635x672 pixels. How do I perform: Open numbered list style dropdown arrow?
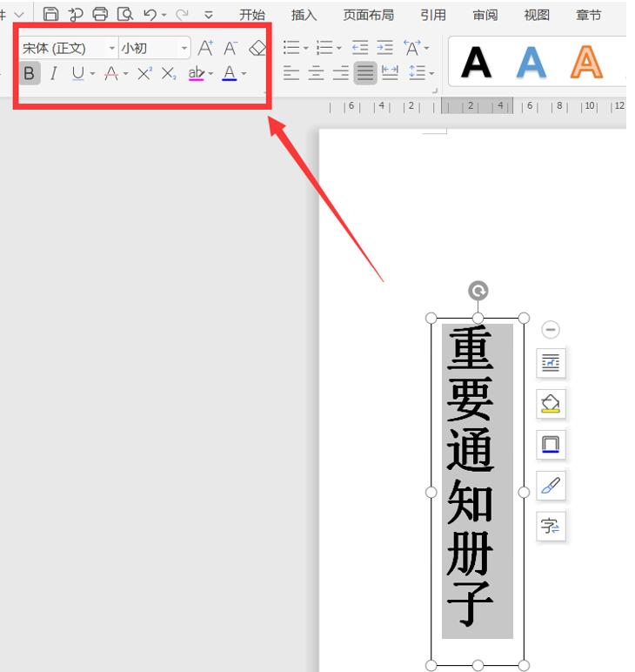[338, 48]
